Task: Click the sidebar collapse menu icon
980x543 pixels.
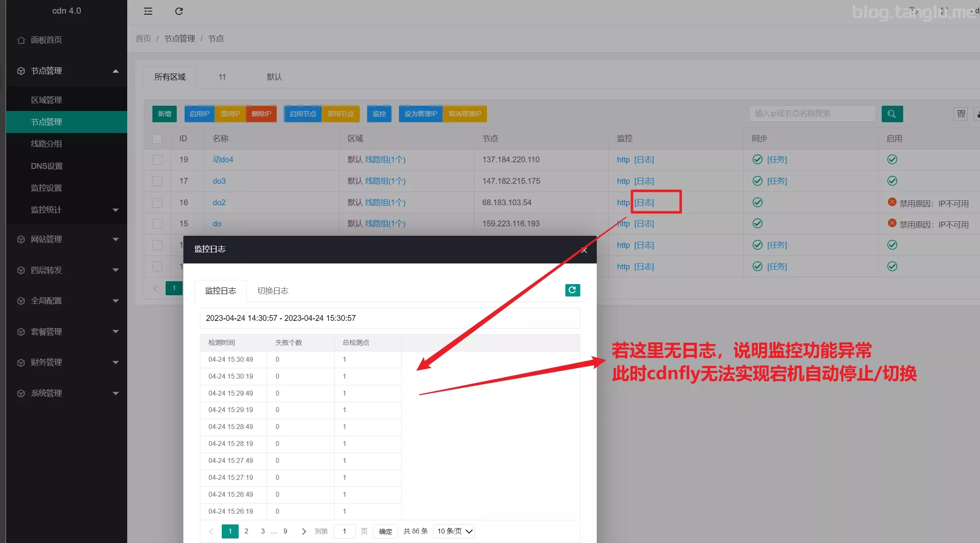Action: 148,11
